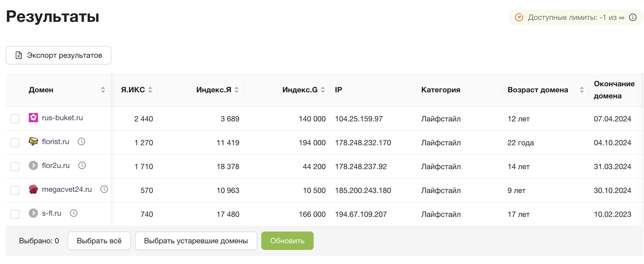Click the Индекс.Я value 11 419
The height and width of the screenshot is (264, 644).
pos(228,143)
